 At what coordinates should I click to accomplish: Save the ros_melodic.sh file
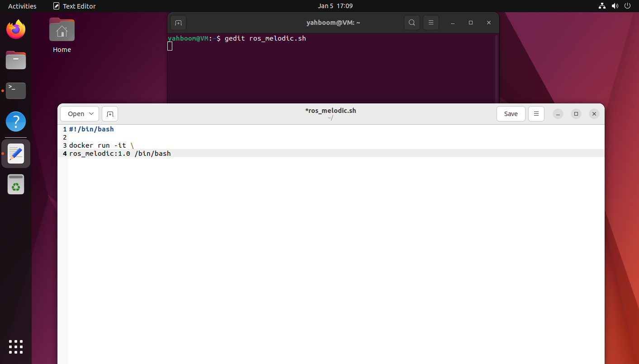511,114
